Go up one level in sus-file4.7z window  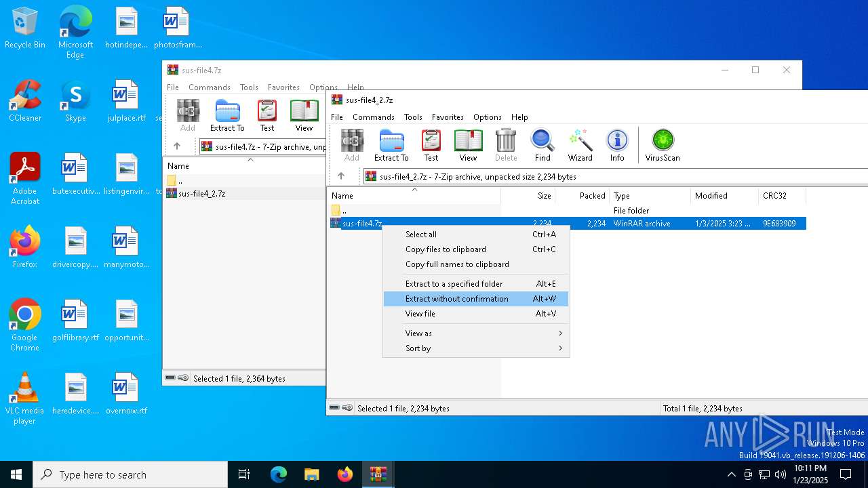[177, 146]
